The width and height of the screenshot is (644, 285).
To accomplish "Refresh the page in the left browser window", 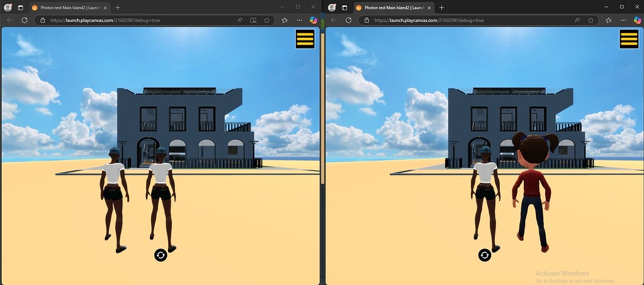I will pyautogui.click(x=25, y=20).
